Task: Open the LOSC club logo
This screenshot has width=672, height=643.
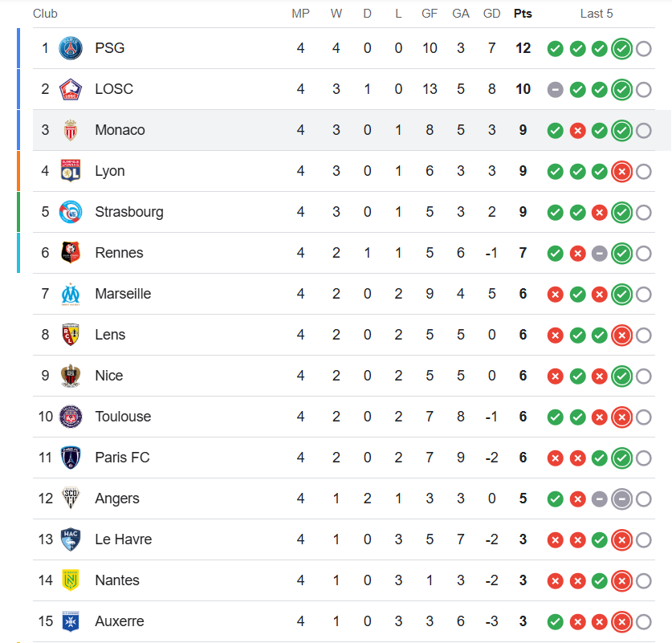Action: 71,89
